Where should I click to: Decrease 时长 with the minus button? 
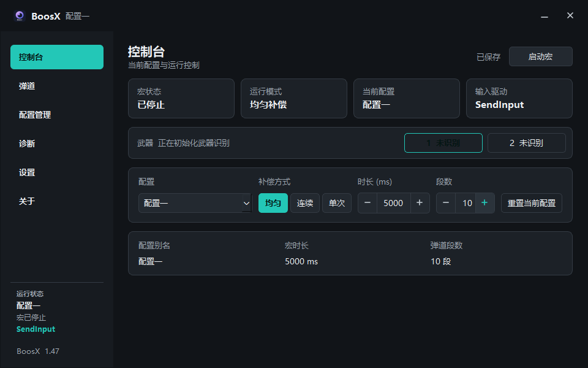point(367,203)
